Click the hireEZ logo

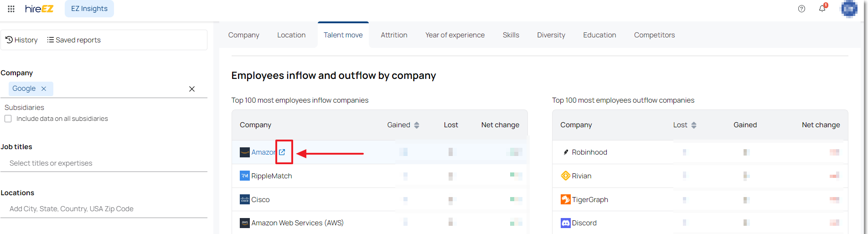pos(39,9)
